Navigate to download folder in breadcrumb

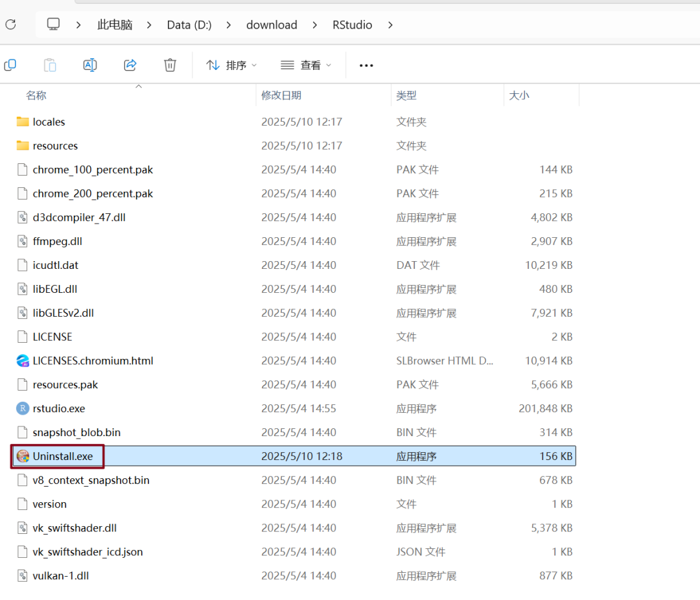coord(272,25)
